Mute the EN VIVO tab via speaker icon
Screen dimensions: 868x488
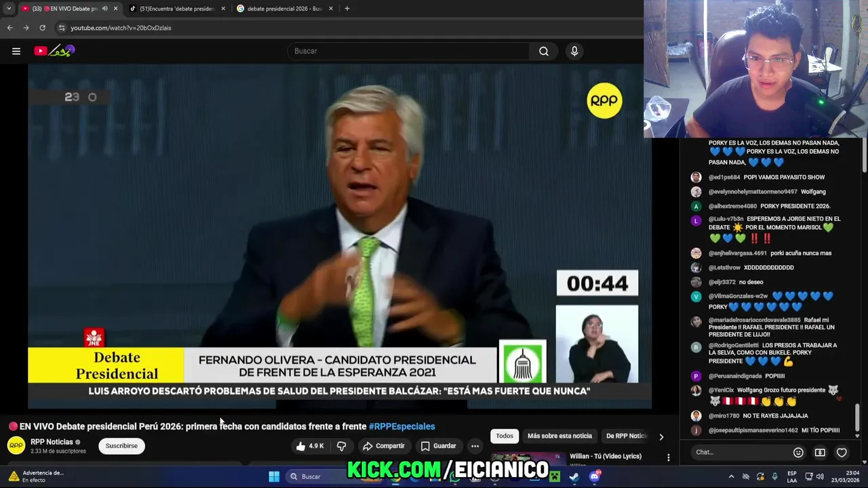point(104,8)
